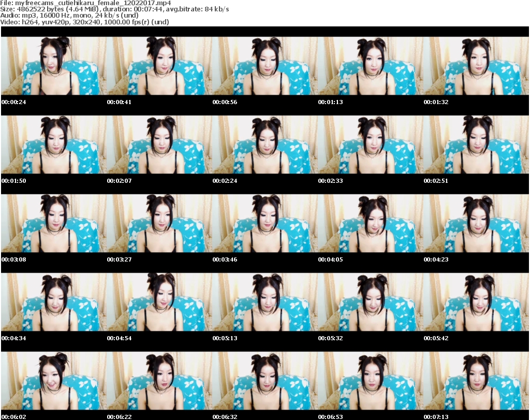Viewport: 530px width, 420px height.
Task: View the frame thumbnail timed 00:04:05
Action: click(371, 223)
